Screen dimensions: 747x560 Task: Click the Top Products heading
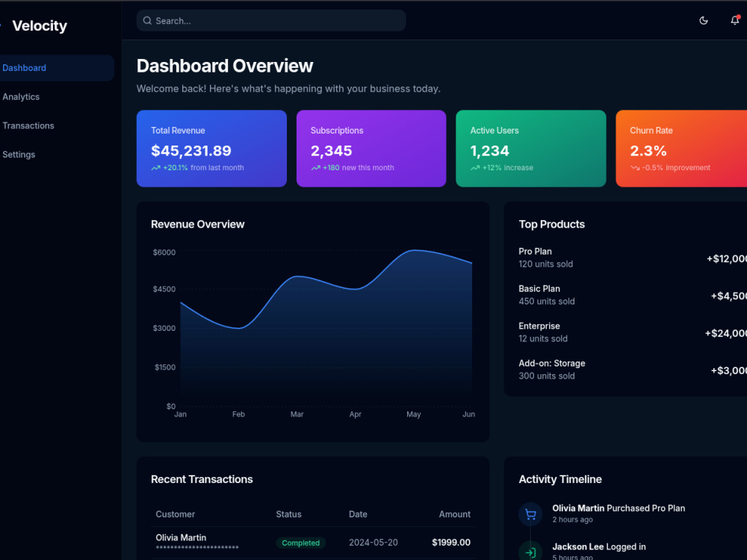[x=552, y=224]
